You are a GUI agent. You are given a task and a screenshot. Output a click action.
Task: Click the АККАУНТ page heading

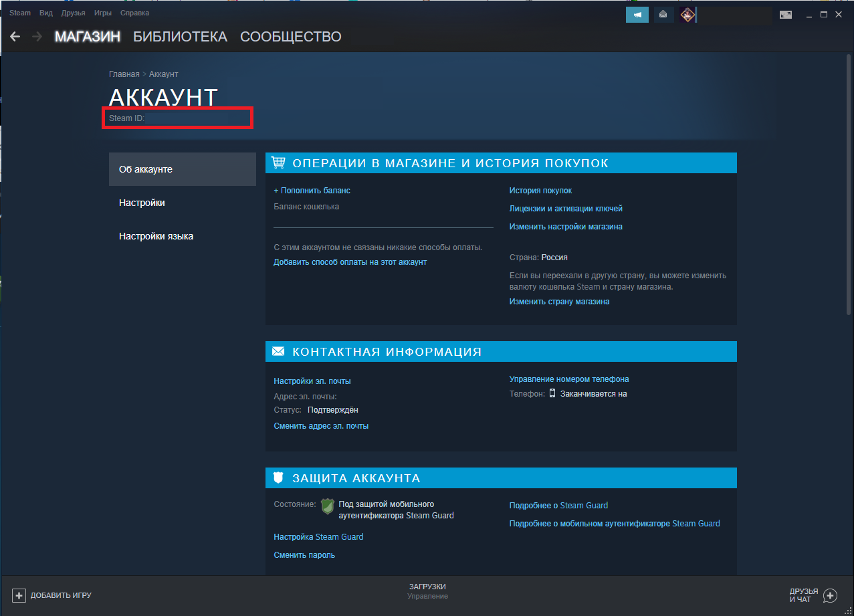(163, 98)
